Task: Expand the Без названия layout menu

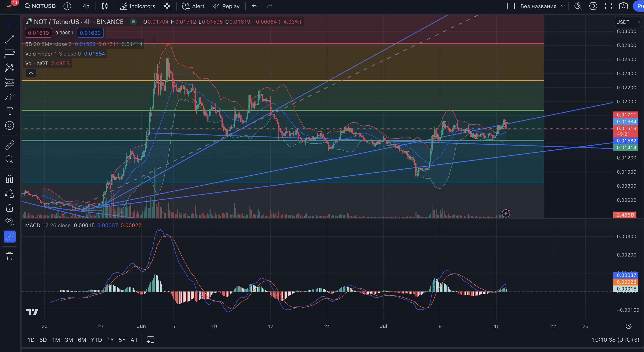Action: coord(563,6)
